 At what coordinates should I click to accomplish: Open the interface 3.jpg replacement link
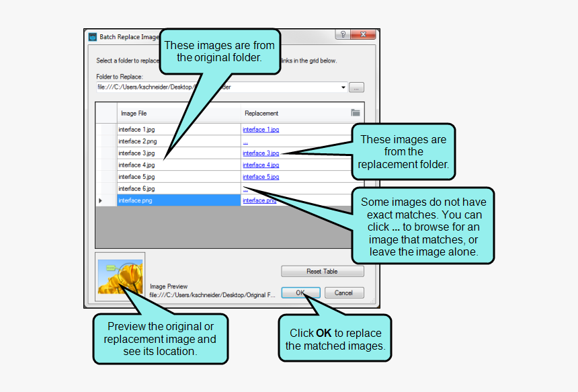tap(261, 153)
